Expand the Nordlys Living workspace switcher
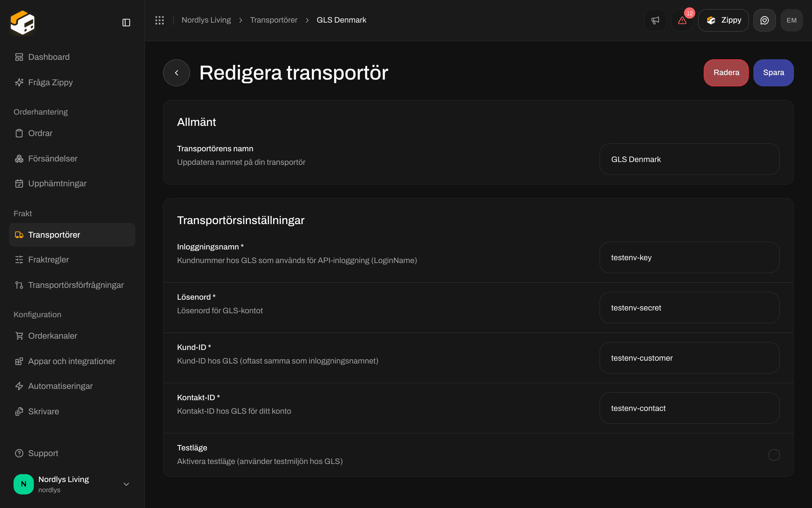Viewport: 812px width, 508px height. point(72,484)
